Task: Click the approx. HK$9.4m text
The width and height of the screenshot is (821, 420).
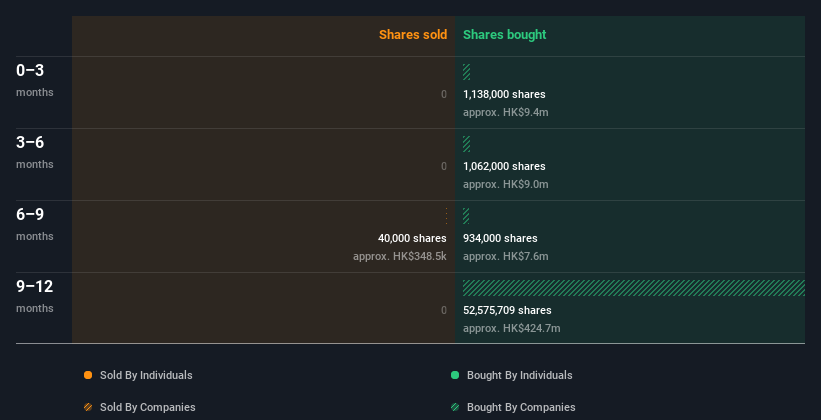Action: [x=506, y=113]
